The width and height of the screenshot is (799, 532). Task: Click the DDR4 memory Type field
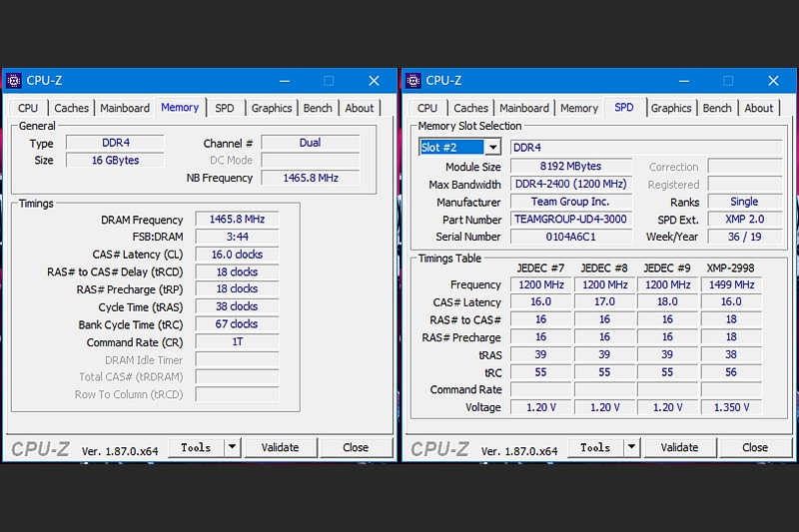pos(116,143)
